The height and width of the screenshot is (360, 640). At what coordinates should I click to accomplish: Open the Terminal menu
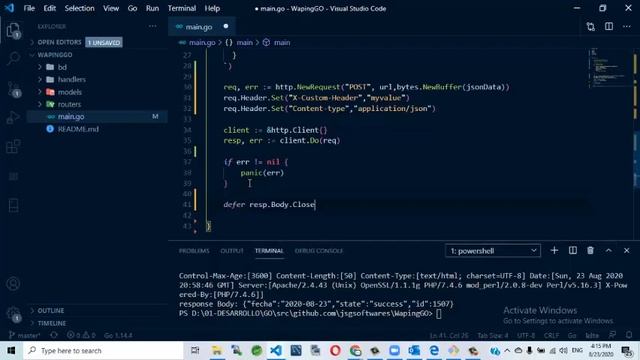click(182, 8)
